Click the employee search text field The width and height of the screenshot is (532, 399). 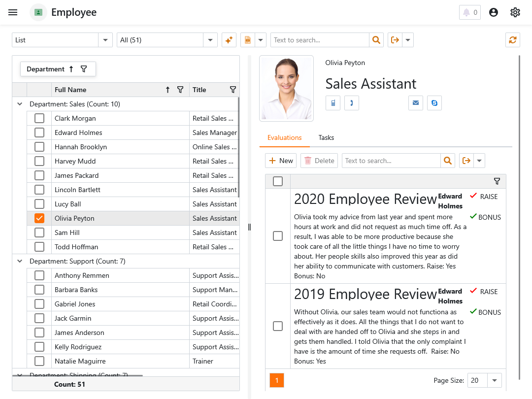pyautogui.click(x=320, y=40)
